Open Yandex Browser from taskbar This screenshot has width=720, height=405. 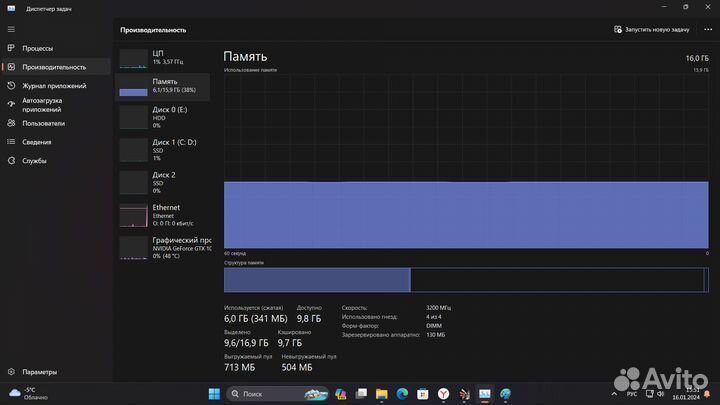coord(443,394)
